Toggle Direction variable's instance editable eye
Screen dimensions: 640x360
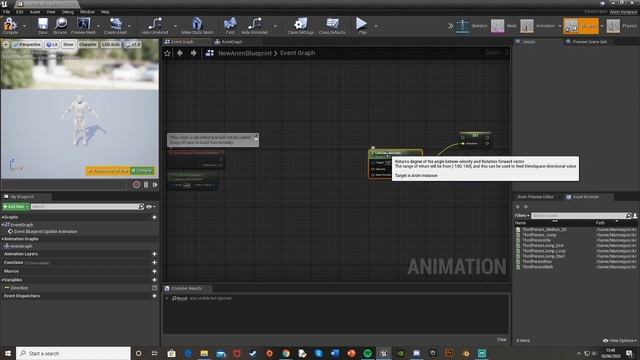(155, 288)
